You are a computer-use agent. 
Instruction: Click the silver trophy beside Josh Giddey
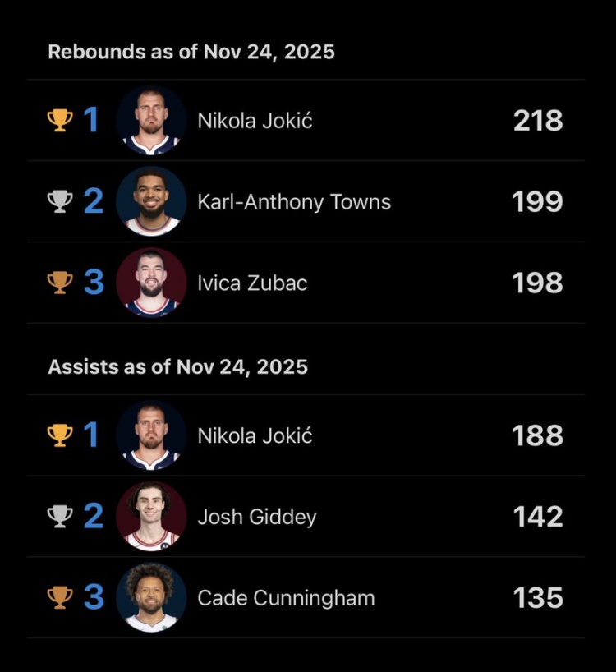60,517
